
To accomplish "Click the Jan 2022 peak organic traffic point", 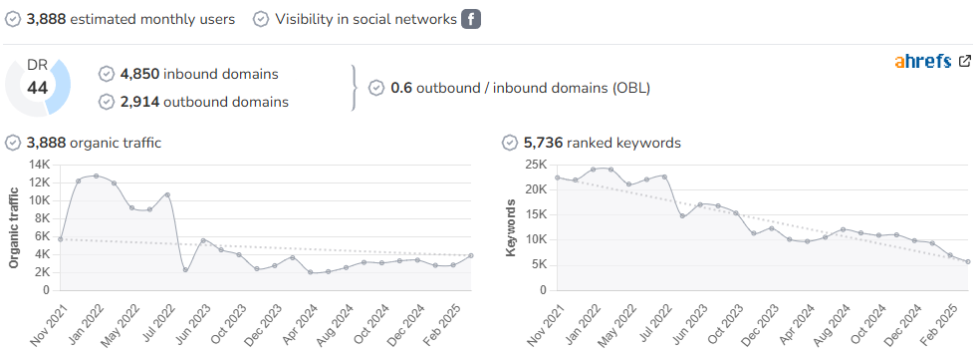I will coord(97,176).
